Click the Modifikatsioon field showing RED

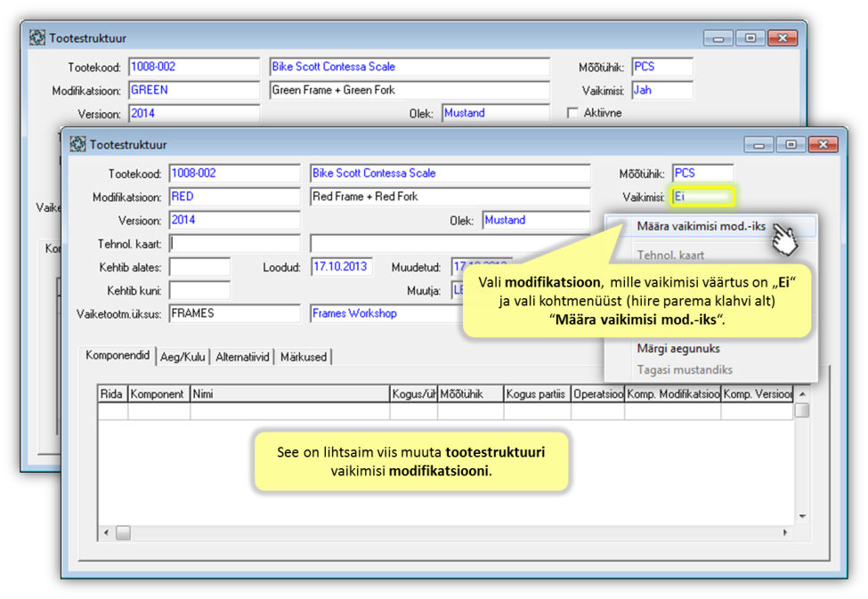235,197
